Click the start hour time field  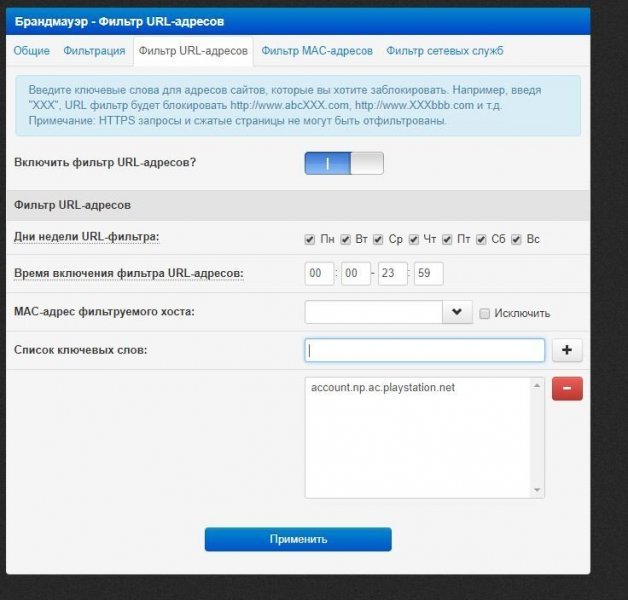[x=319, y=274]
